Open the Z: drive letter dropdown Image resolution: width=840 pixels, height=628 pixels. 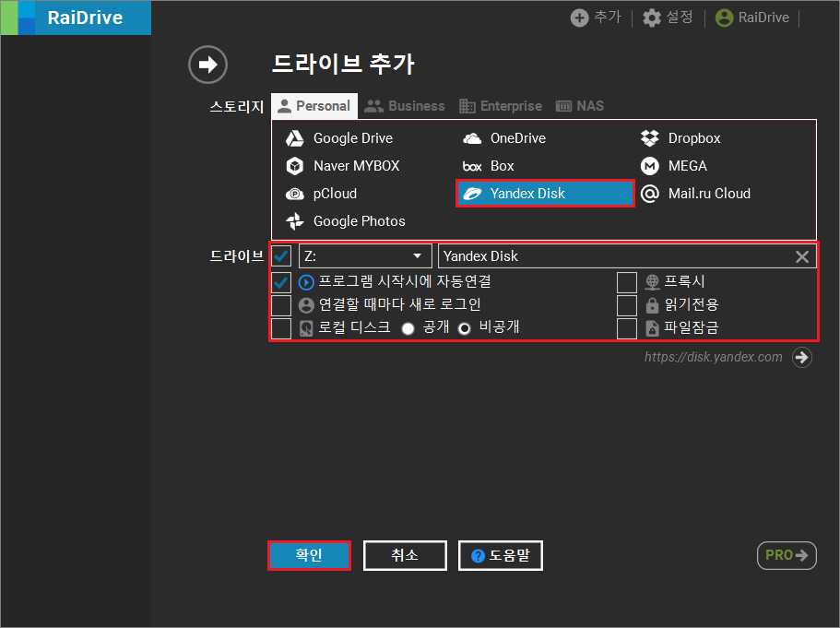(365, 256)
